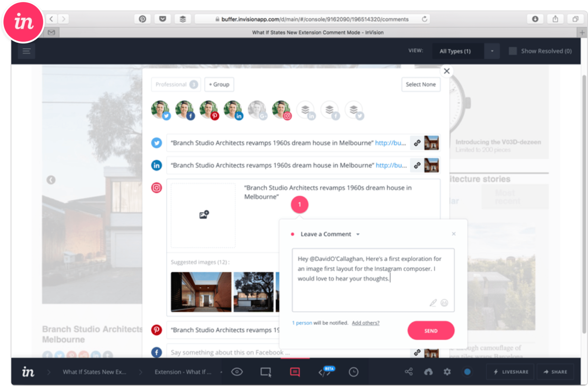Open History clock icon
Image resolution: width=588 pixels, height=386 pixels.
[x=353, y=372]
